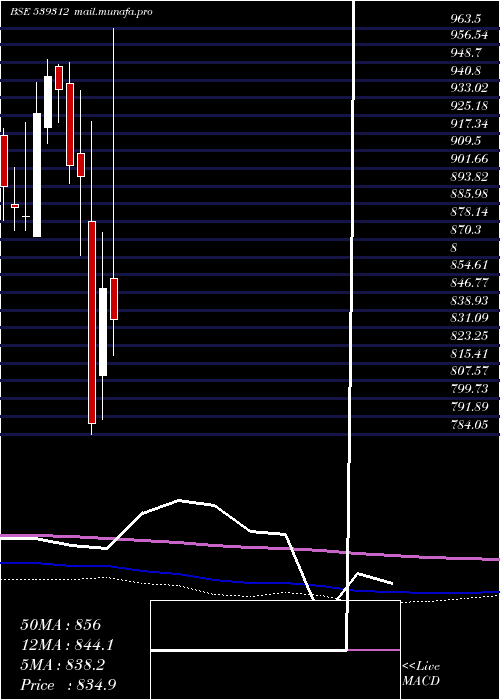Select the 823.25 axis value
Screen dimensions: 500x700
469,335
